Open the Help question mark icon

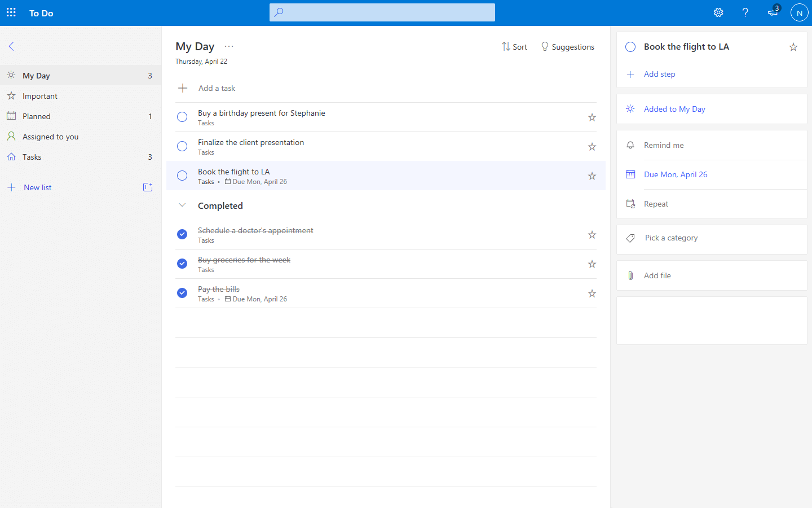pos(745,12)
